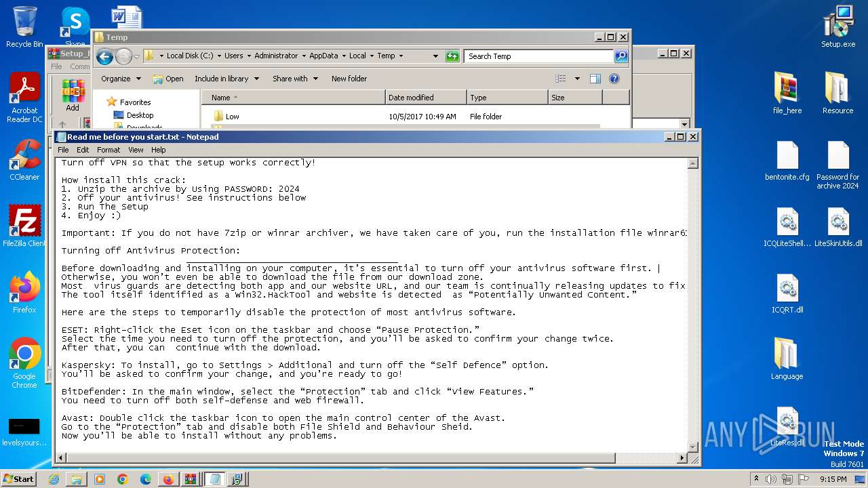Open the WinRAR File menu behind

(56, 66)
